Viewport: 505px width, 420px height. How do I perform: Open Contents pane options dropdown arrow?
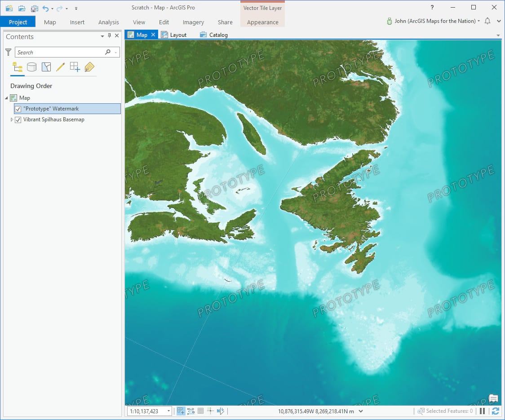pyautogui.click(x=102, y=36)
